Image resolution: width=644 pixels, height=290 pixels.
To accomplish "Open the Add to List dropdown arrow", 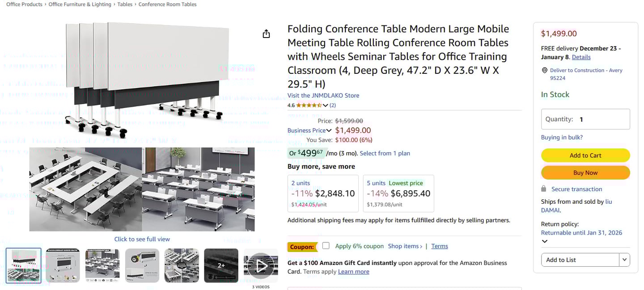I will click(624, 260).
